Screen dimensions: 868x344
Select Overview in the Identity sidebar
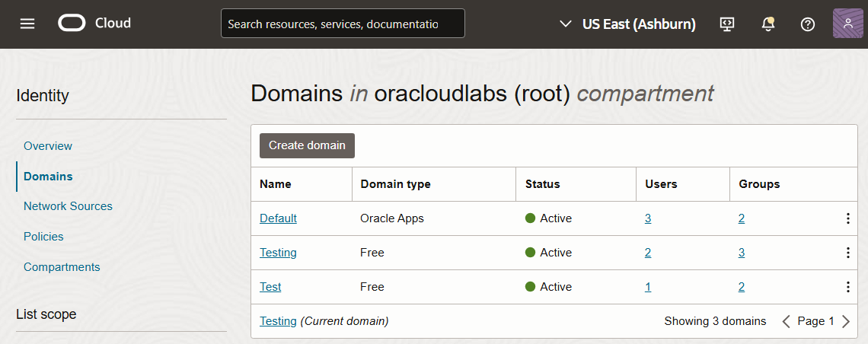[48, 146]
